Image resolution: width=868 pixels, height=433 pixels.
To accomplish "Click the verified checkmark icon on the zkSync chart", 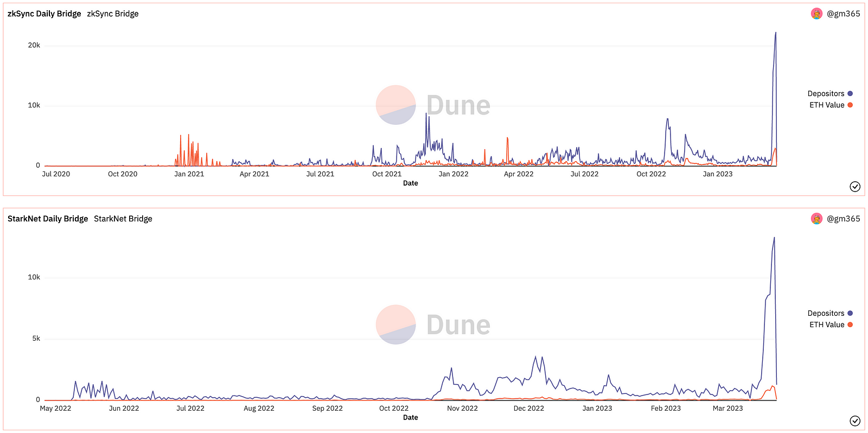I will point(855,187).
